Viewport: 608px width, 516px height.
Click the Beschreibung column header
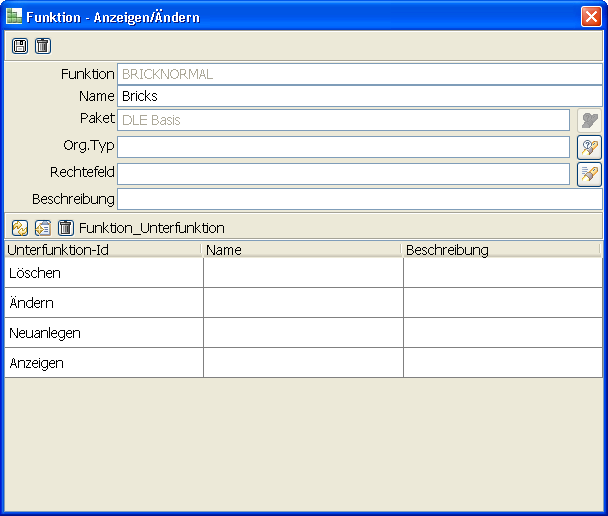[x=500, y=250]
